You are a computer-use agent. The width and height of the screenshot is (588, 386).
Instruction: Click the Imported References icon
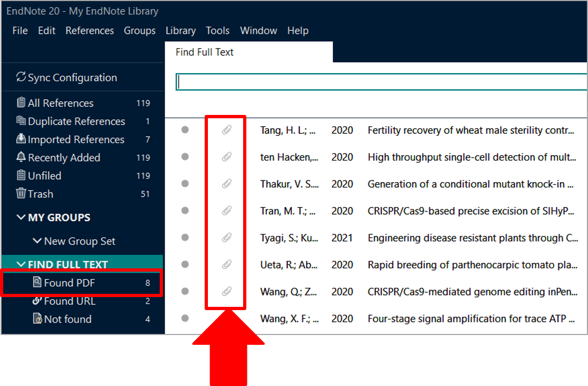[x=21, y=139]
